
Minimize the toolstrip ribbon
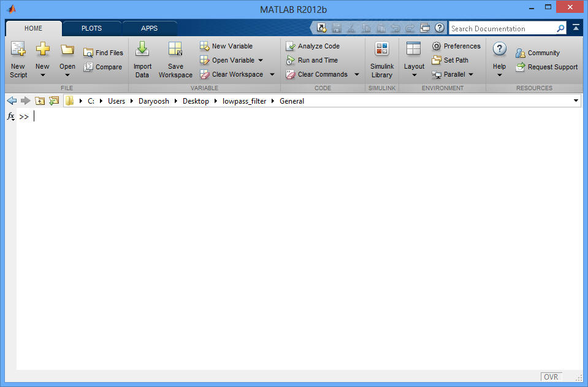click(x=576, y=28)
